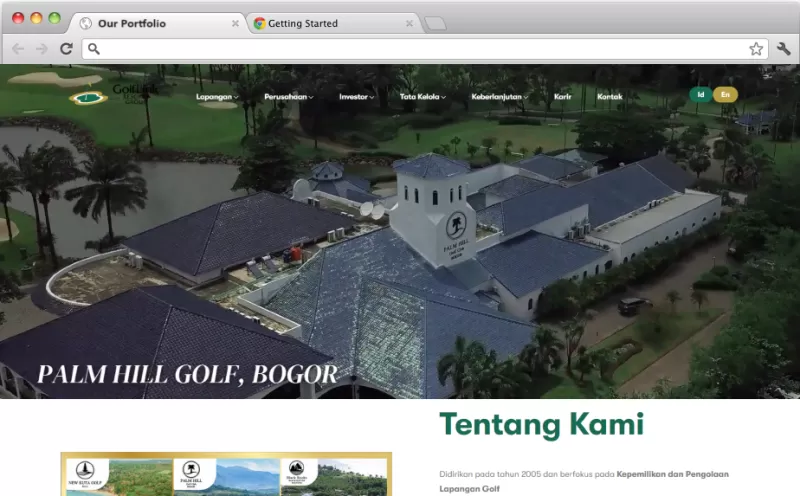Click the GolfLink logo

(x=113, y=94)
